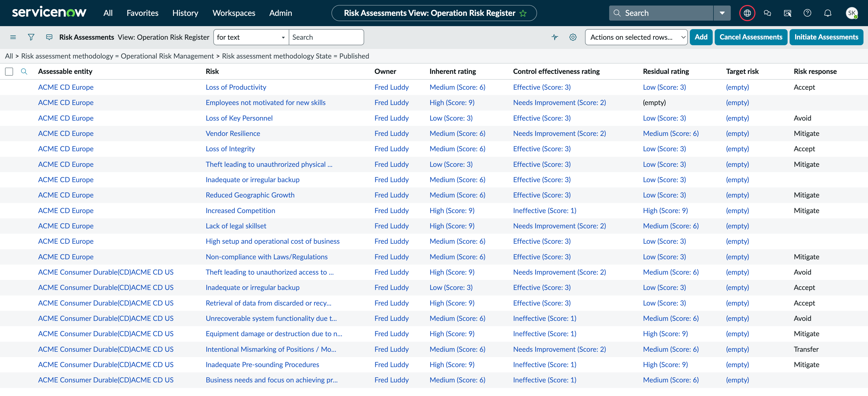Focus the list Search text box
This screenshot has width=868, height=396.
click(x=326, y=37)
